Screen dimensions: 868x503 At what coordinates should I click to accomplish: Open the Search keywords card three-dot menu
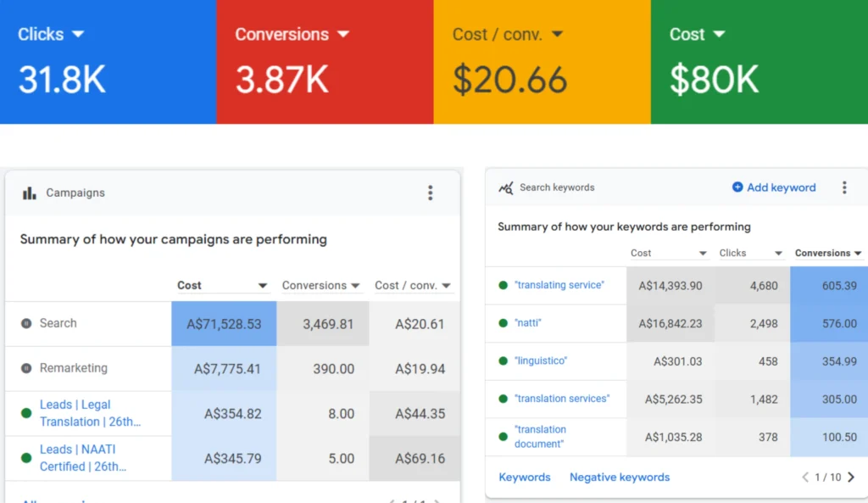click(844, 187)
